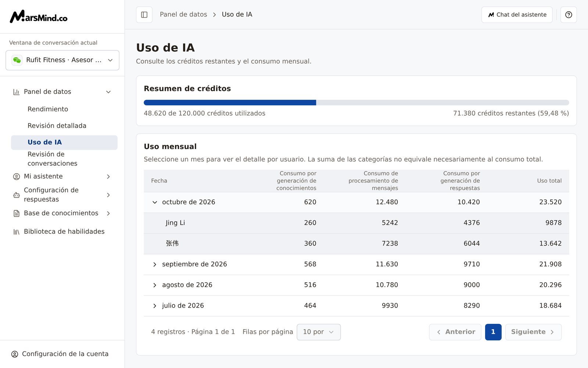Click the Configuración de respuestas bot icon

pyautogui.click(x=17, y=195)
